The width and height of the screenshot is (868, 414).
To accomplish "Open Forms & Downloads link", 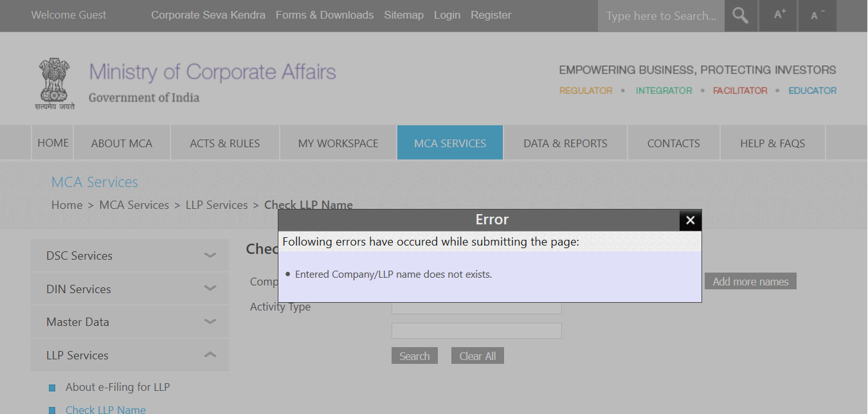I will point(325,15).
